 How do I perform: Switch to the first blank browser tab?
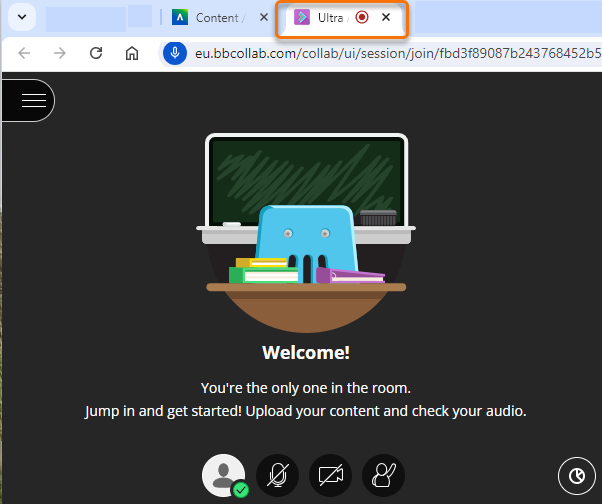85,18
